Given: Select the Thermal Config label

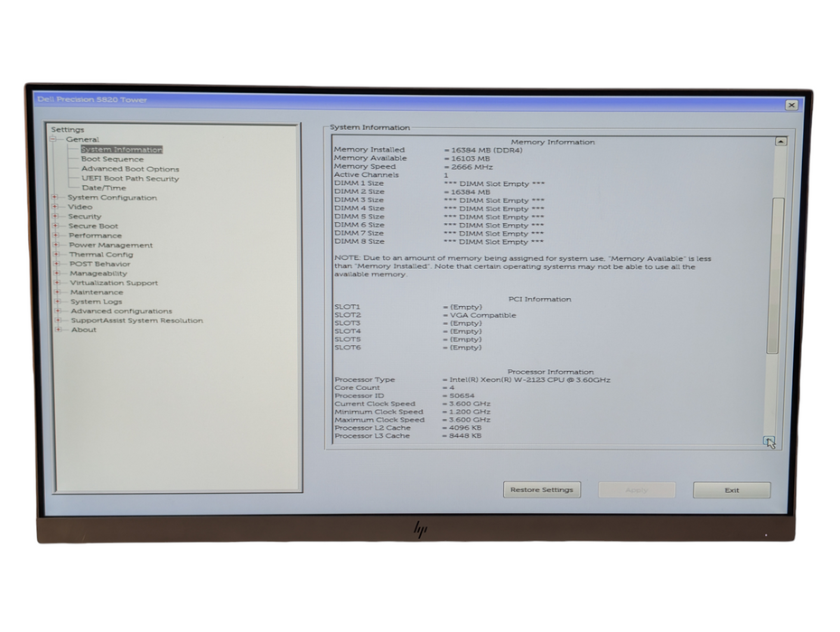Looking at the screenshot, I should (101, 255).
